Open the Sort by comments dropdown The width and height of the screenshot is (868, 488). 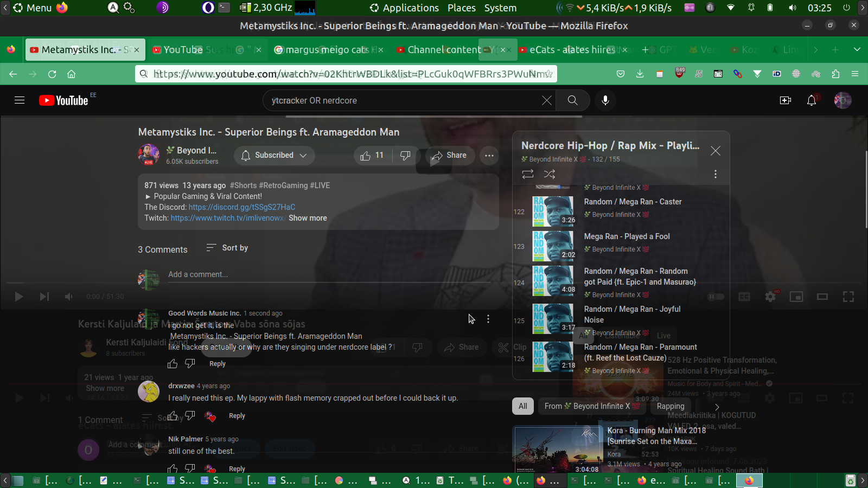pyautogui.click(x=227, y=248)
